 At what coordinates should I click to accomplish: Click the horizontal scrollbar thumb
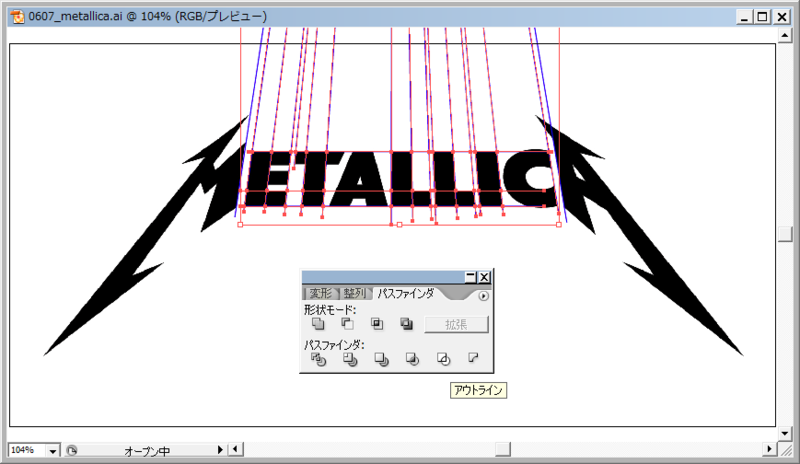(x=503, y=449)
